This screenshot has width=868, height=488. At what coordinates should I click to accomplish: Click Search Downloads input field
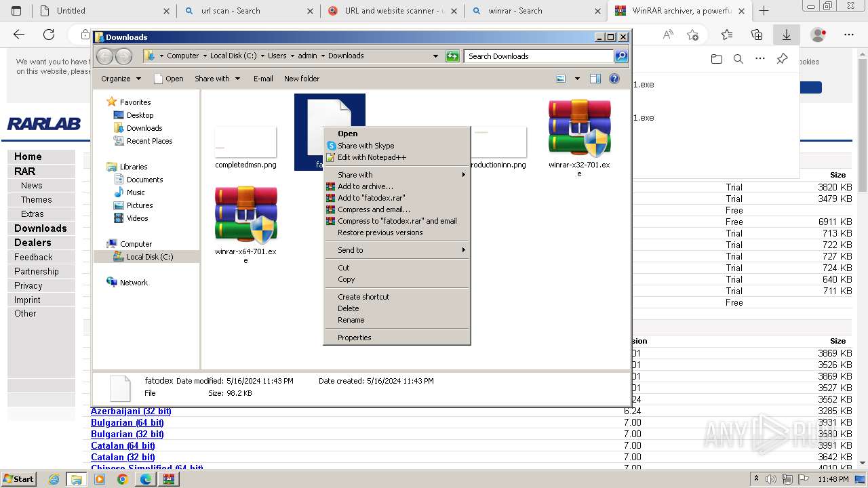(539, 56)
